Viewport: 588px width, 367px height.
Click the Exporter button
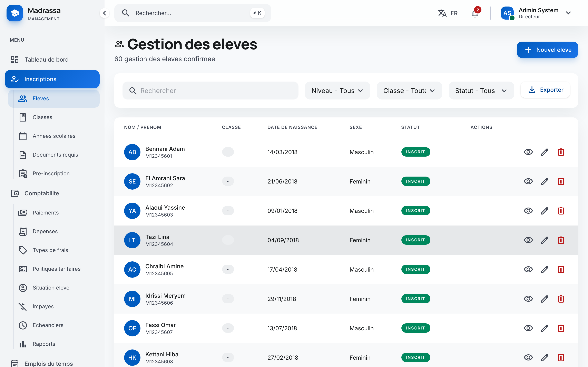tap(545, 90)
